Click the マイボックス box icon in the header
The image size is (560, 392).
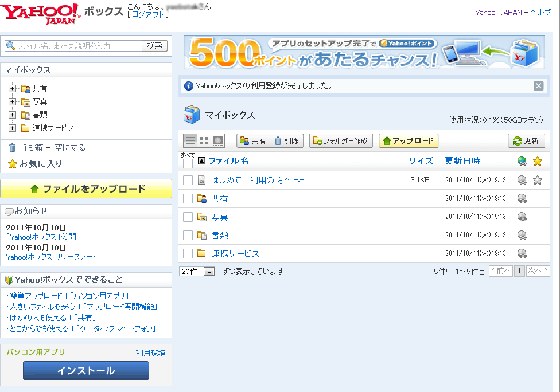click(x=192, y=115)
